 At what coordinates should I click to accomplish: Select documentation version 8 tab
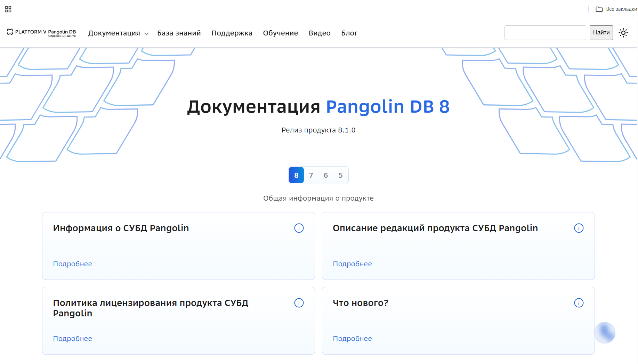click(296, 175)
